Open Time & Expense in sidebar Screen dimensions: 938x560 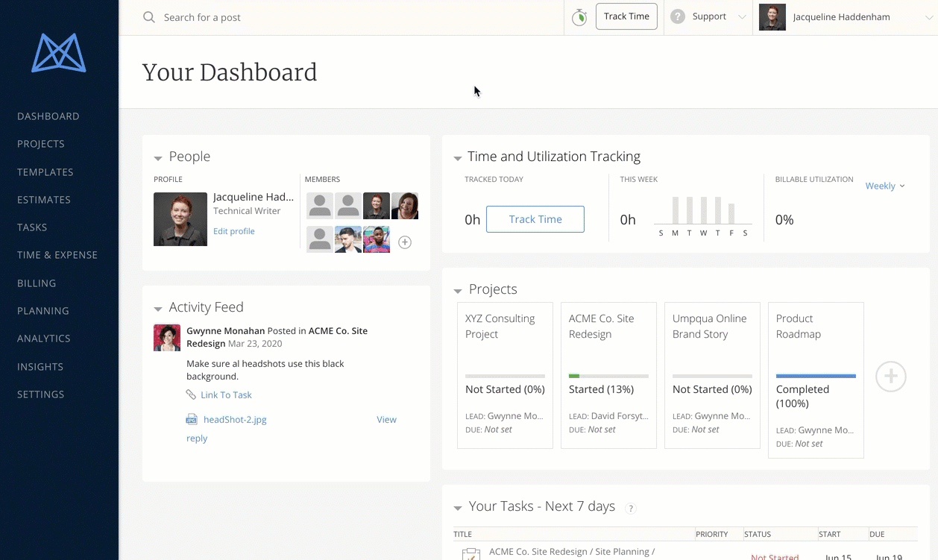coord(57,255)
